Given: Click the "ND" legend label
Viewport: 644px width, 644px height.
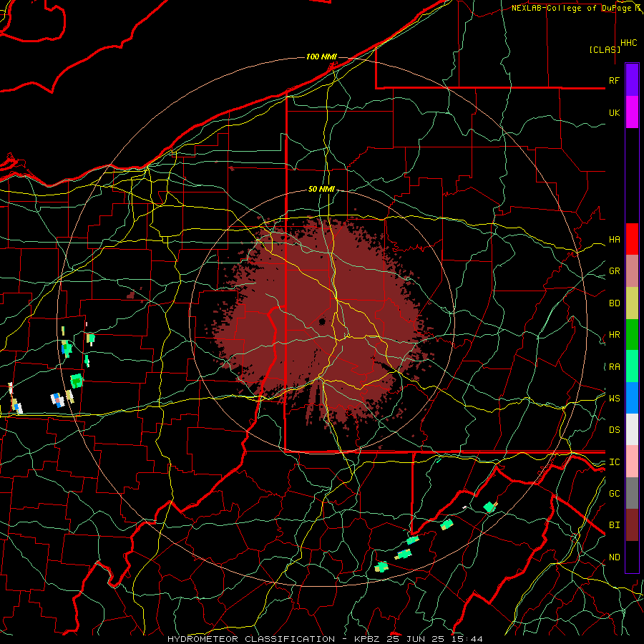Looking at the screenshot, I should 614,557.
